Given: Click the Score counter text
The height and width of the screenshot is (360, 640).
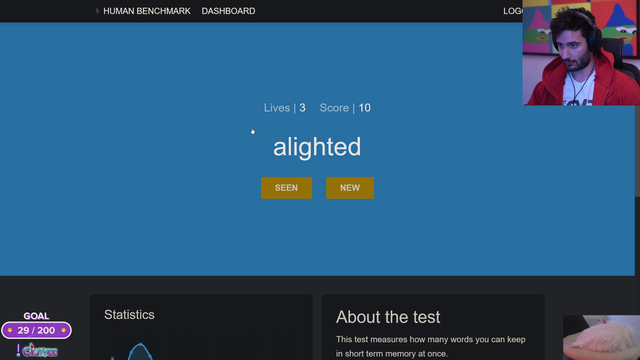Looking at the screenshot, I should point(345,108).
